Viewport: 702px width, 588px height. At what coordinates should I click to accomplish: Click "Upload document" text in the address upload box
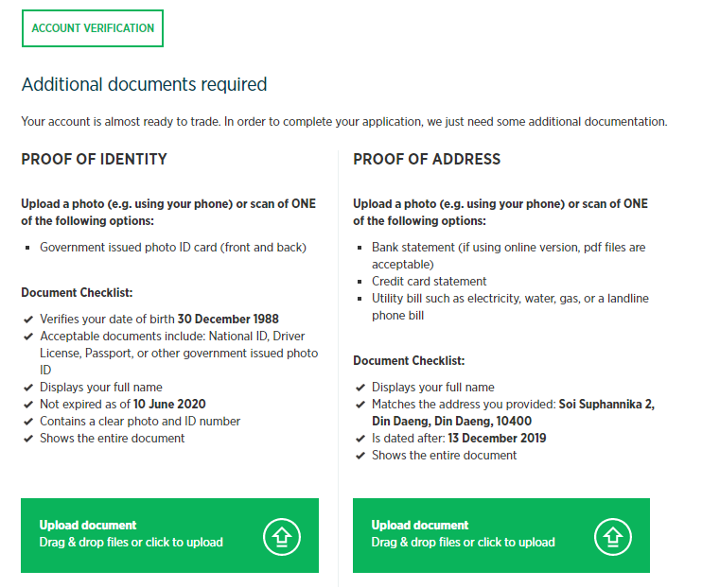point(420,525)
